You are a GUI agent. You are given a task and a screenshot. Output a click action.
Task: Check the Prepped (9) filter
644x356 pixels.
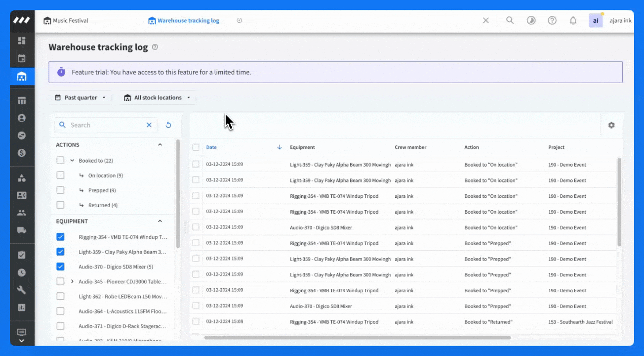click(x=60, y=190)
